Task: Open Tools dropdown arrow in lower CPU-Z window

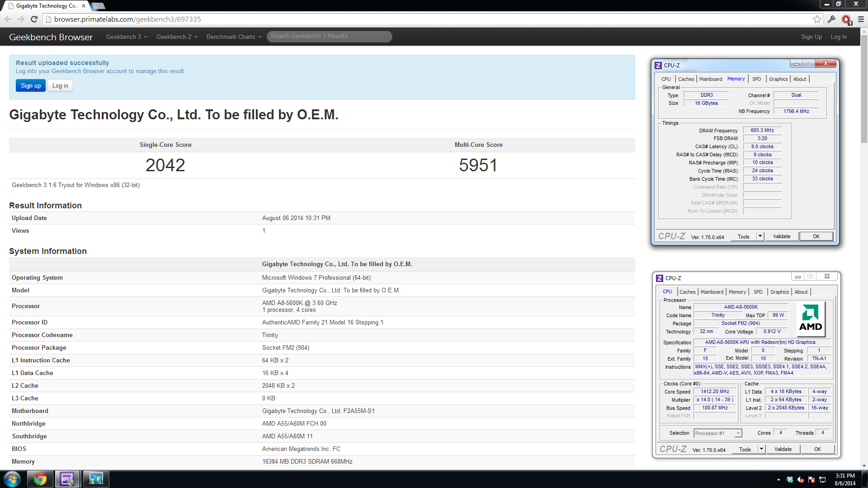Action: 761,449
